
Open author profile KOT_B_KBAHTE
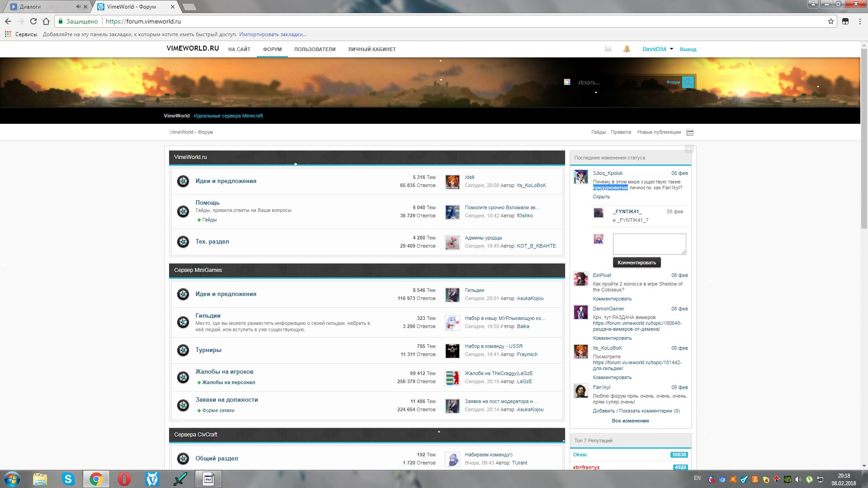click(536, 246)
